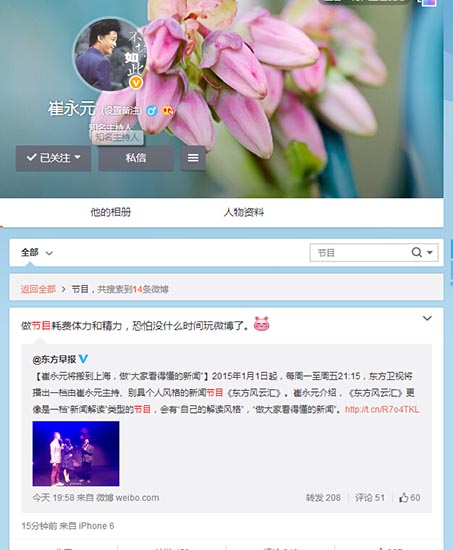
Task: Click the 节目 search input field
Action: click(x=360, y=253)
